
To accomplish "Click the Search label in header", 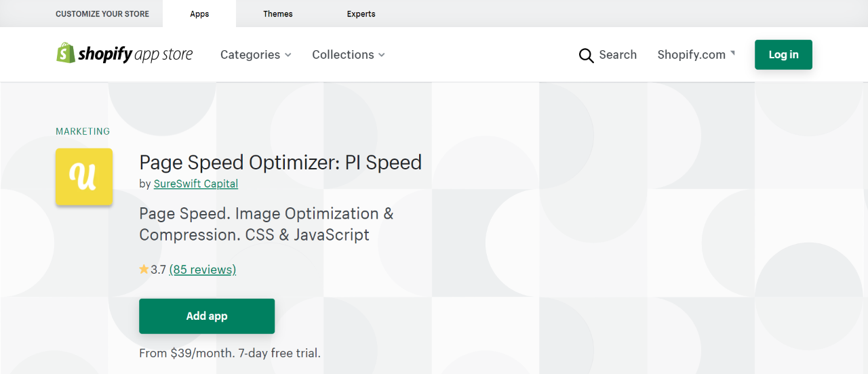I will [x=618, y=55].
